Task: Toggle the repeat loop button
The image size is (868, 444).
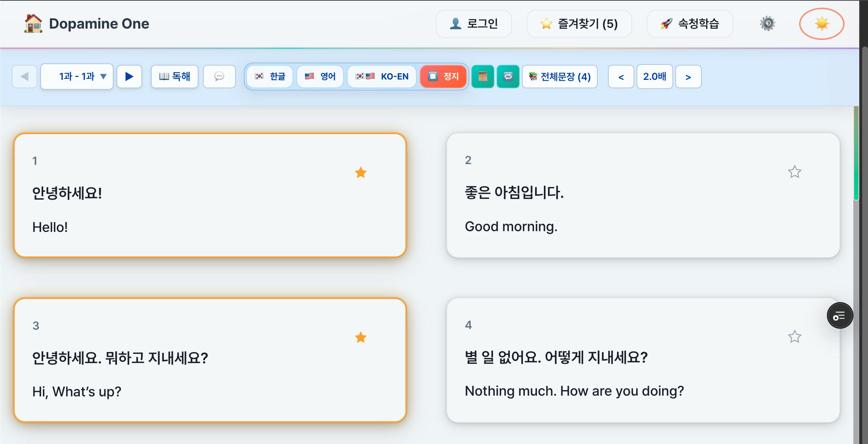Action: click(508, 77)
